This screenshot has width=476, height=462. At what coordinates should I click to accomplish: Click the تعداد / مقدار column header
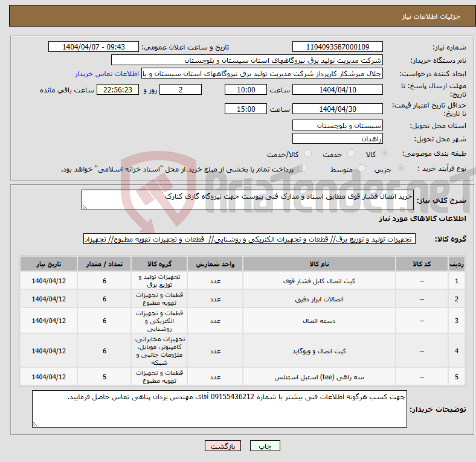tap(104, 264)
